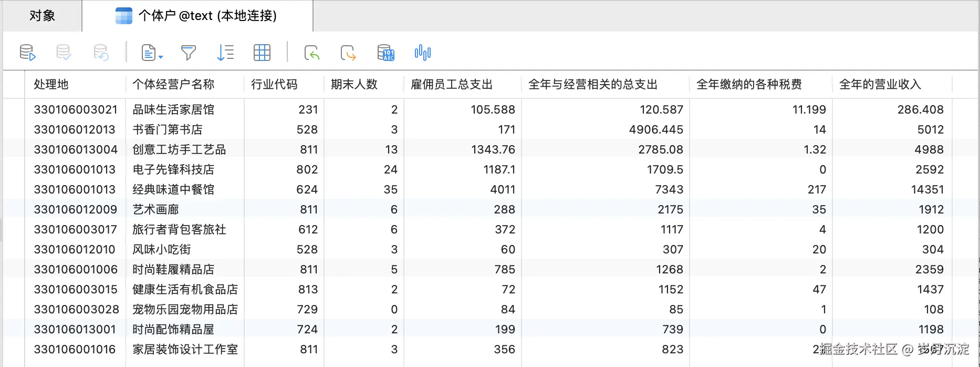
Task: Select cell 330106003021
Action: point(76,109)
